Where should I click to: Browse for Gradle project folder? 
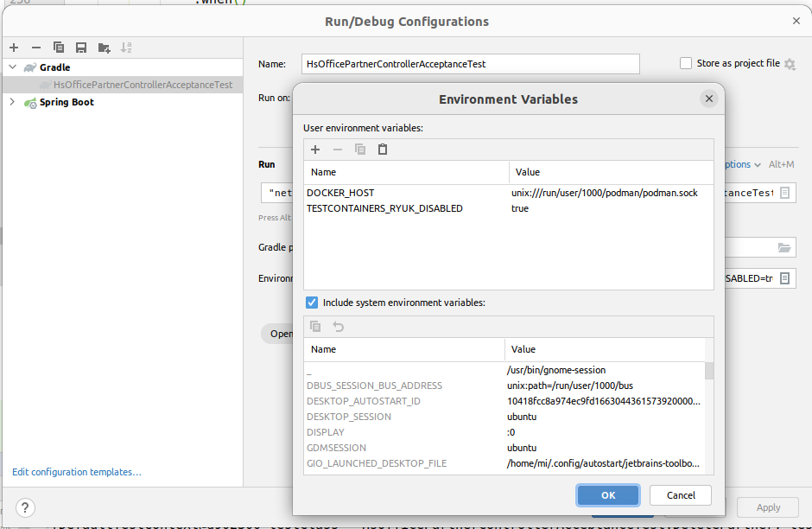coord(784,248)
